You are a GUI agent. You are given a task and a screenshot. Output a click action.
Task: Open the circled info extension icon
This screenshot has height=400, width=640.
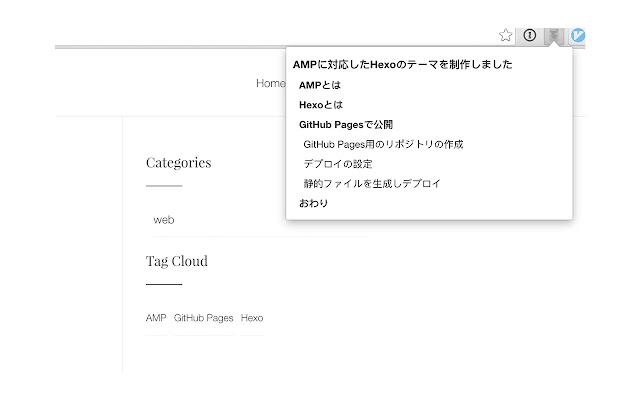coord(530,35)
